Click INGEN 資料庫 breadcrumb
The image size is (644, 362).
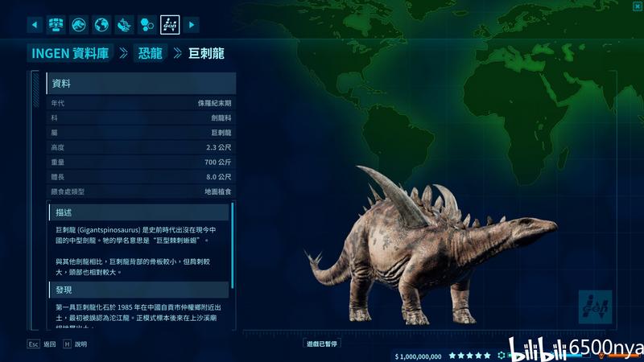pyautogui.click(x=70, y=53)
